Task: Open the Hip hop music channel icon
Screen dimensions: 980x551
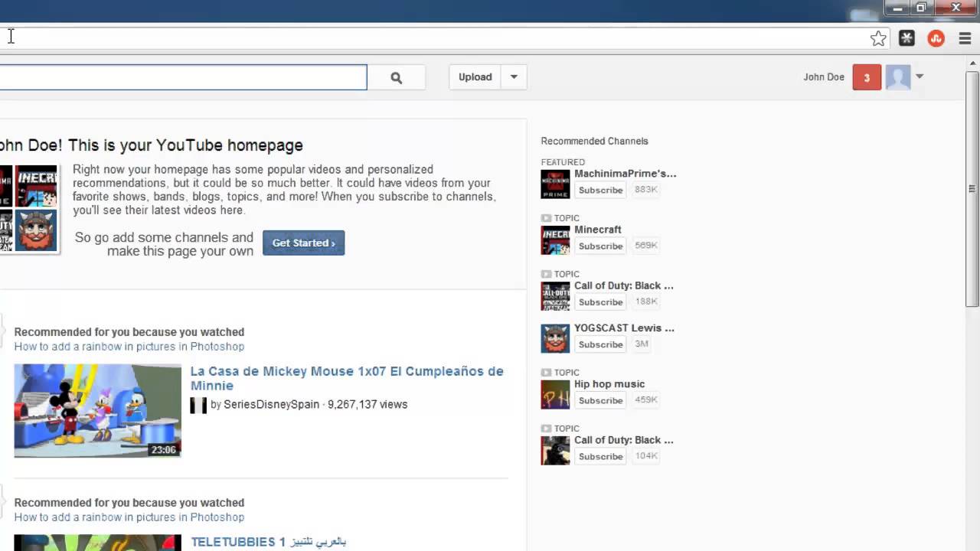Action: coord(555,395)
